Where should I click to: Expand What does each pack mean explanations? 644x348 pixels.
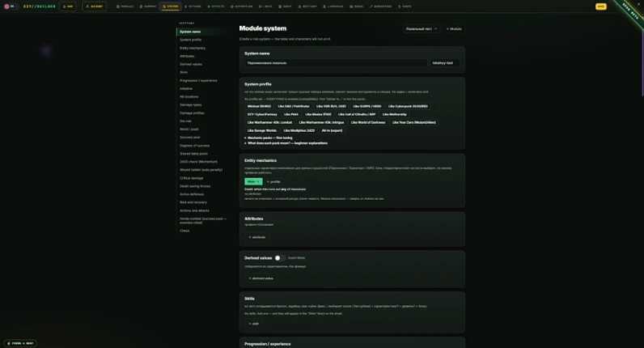[286, 143]
